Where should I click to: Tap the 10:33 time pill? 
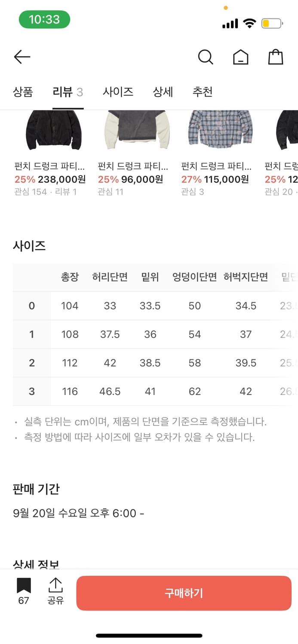point(43,20)
